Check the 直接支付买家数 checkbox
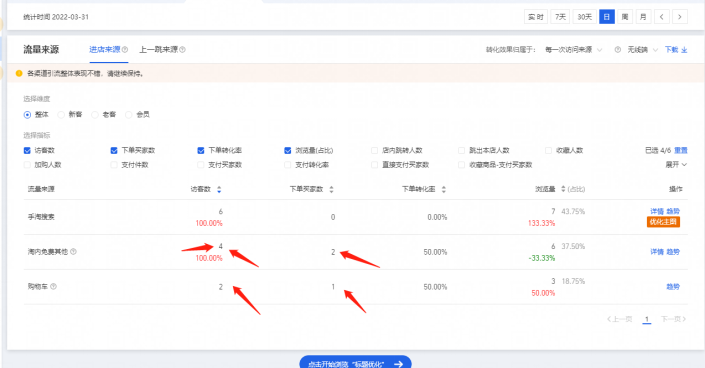705x368 pixels. (375, 165)
